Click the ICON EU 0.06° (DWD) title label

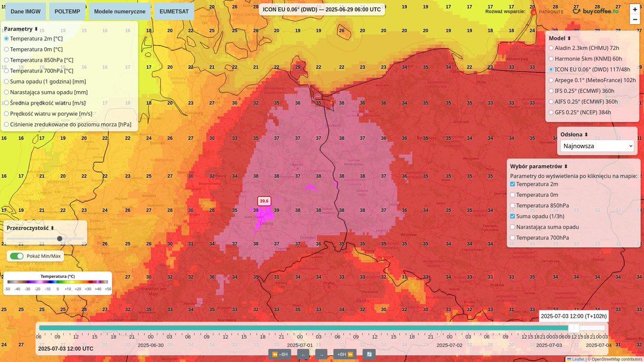coord(322,9)
